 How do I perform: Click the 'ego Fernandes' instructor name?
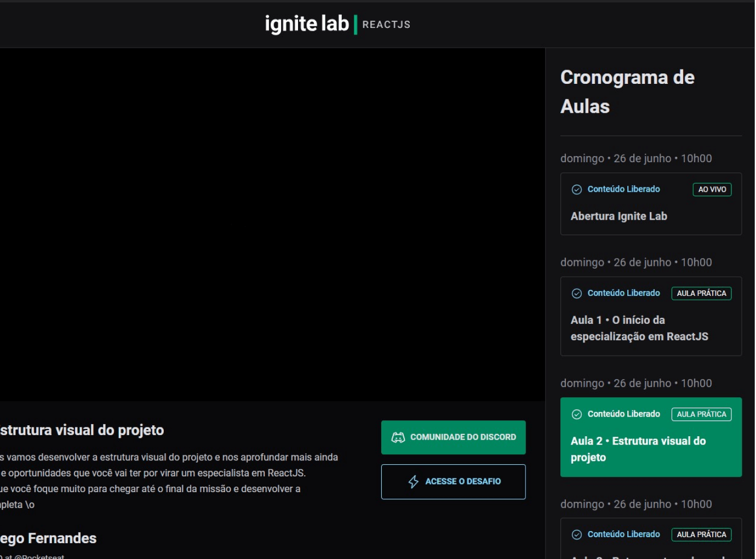point(48,538)
